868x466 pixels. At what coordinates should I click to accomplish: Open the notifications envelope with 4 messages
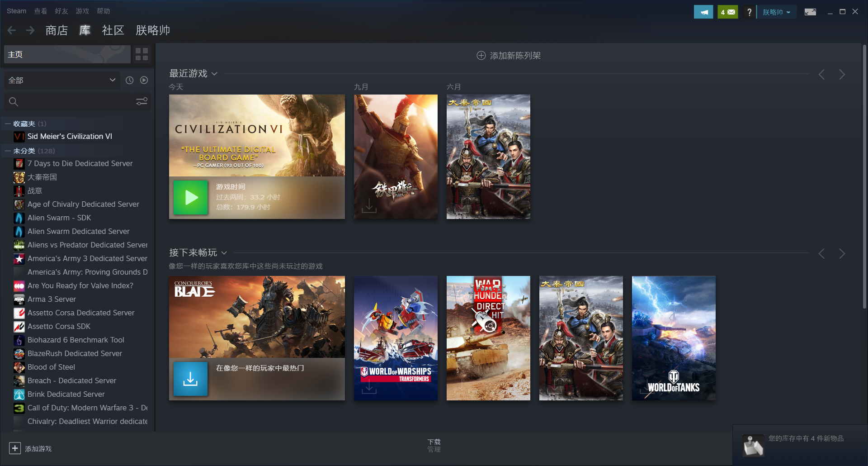coord(728,12)
